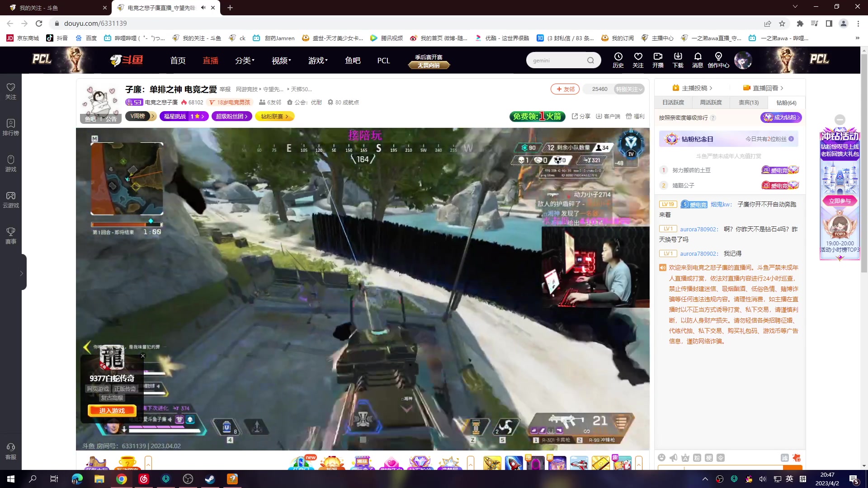Go to 首页 in the nav bar
The height and width of the screenshot is (488, 868).
(178, 61)
